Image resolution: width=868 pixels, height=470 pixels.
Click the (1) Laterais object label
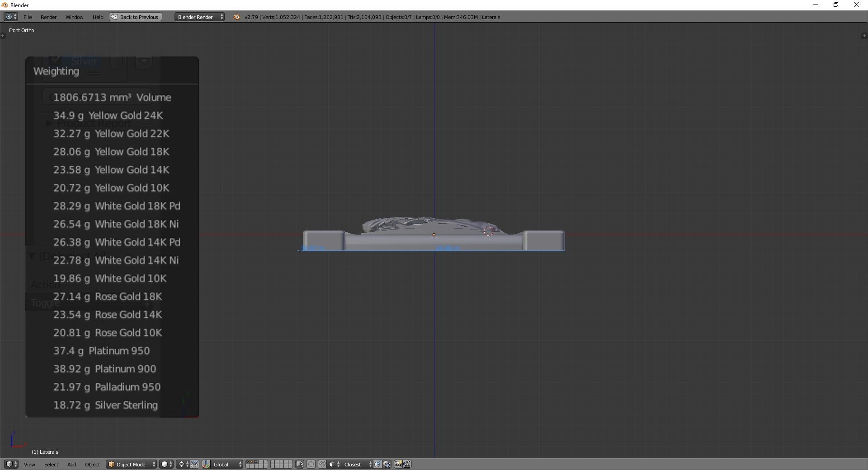coord(45,452)
